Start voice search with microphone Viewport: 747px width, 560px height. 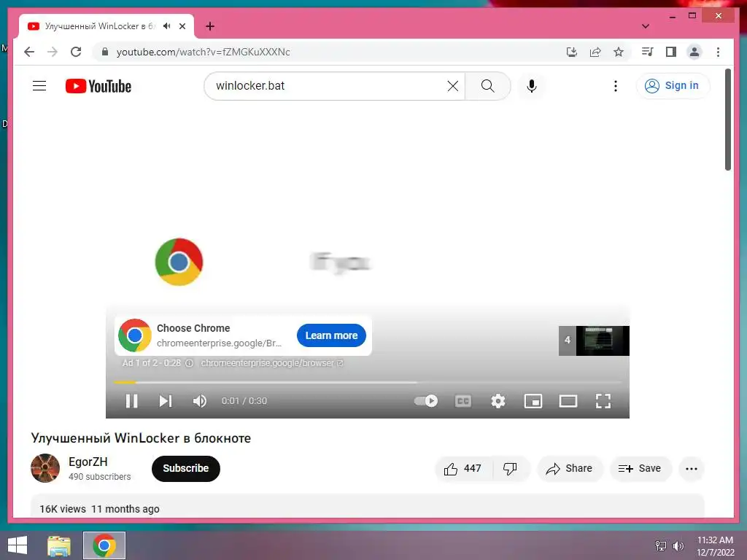(532, 86)
